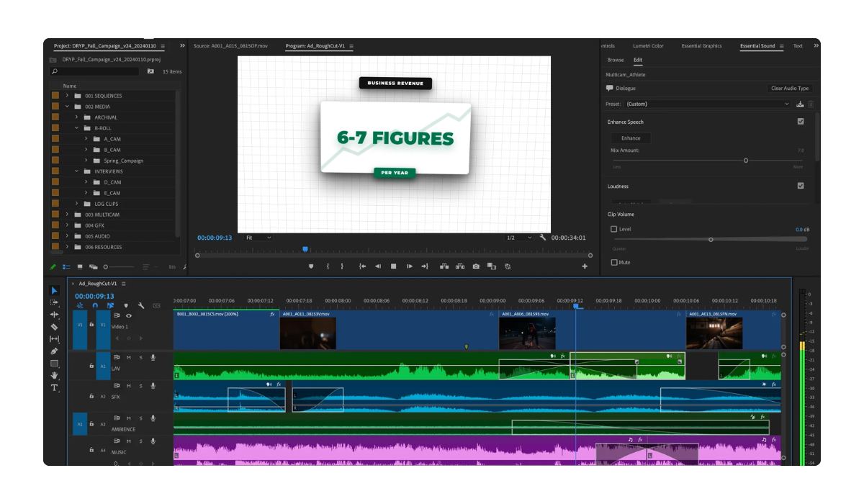Screen dimensions: 864x504
Task: Select the Slip tool
Action: [54, 339]
